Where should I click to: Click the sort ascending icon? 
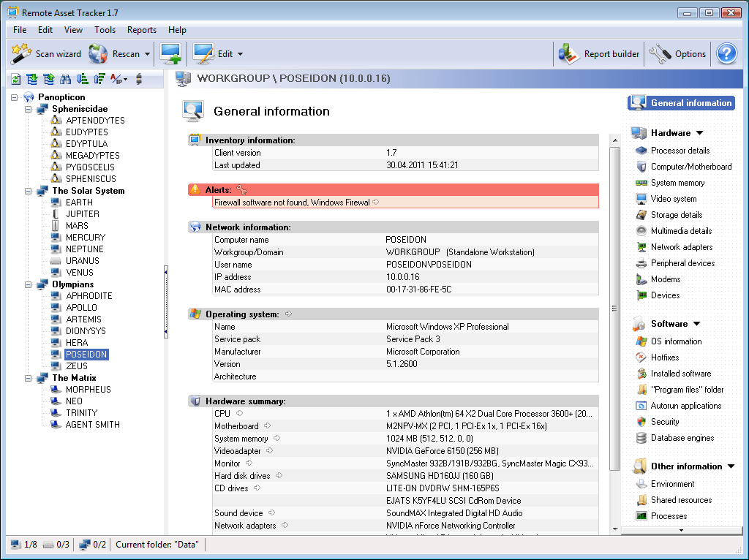tap(99, 79)
